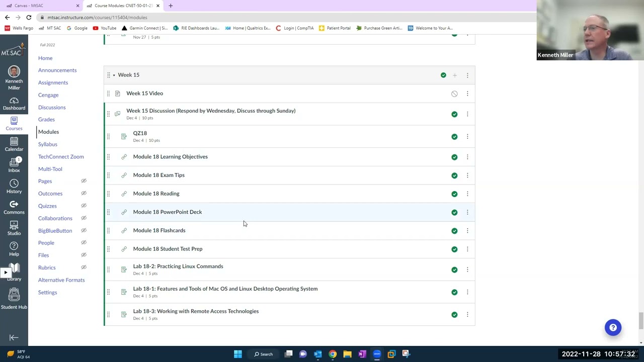Viewport: 644px width, 362px height.
Task: Open Lab 18-2: Practicing Linux Commands
Action: (178, 266)
